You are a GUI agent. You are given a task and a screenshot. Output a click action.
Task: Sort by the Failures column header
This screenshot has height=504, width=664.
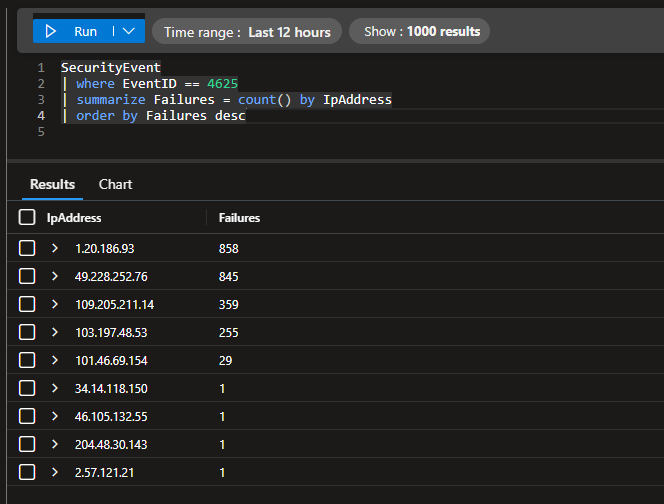coord(239,218)
